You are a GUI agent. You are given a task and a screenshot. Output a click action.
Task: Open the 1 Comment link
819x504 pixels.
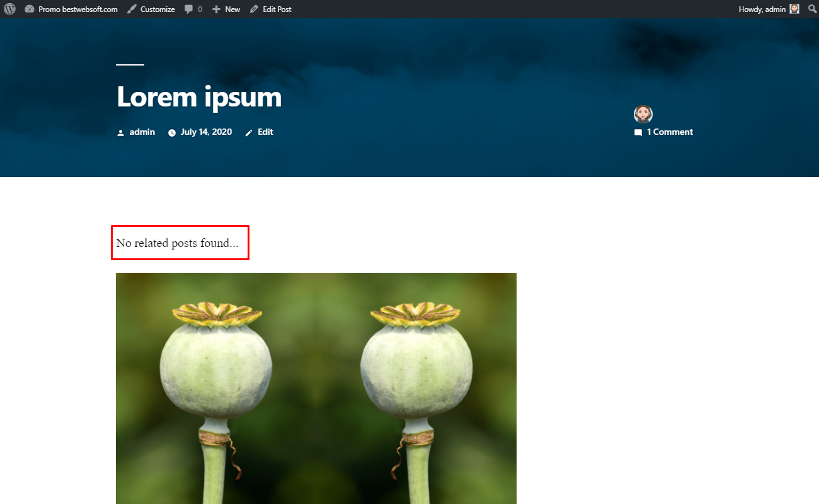(670, 132)
